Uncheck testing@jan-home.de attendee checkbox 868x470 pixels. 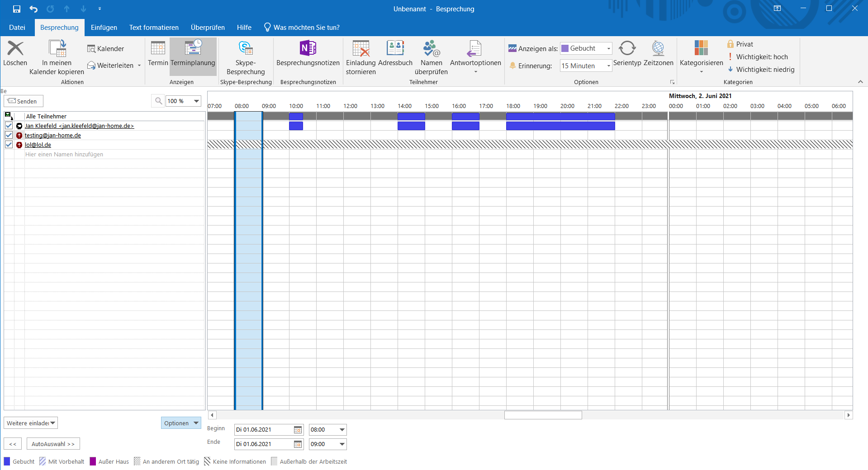[9, 135]
